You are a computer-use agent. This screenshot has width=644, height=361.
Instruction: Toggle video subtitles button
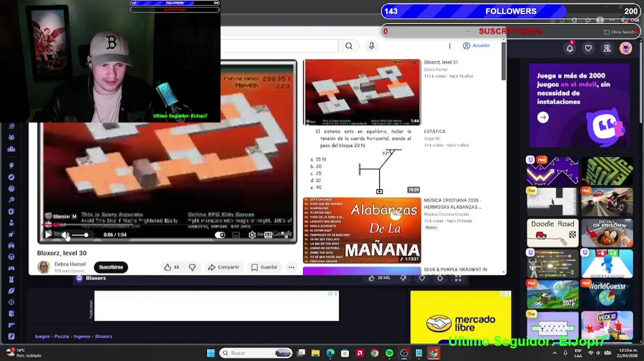(236, 235)
